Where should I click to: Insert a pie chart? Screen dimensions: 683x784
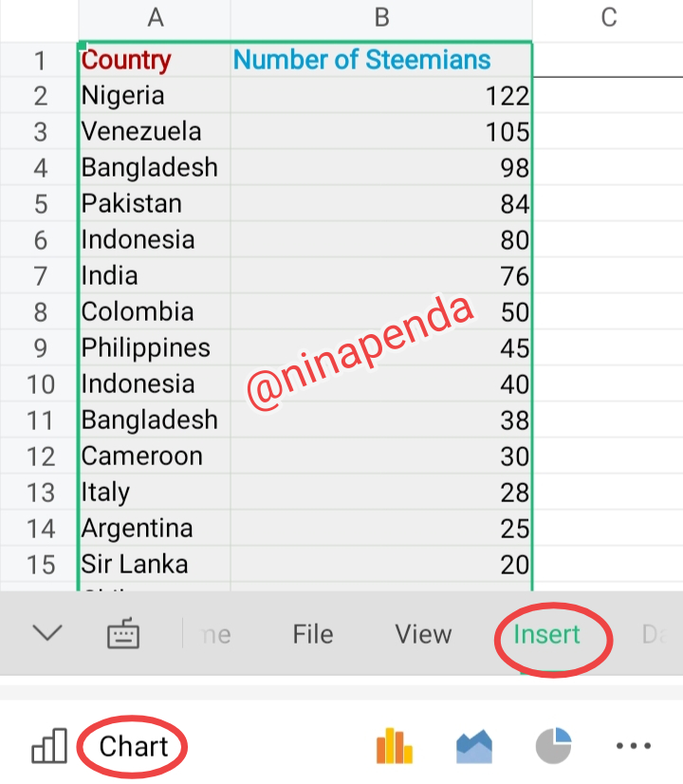point(553,746)
